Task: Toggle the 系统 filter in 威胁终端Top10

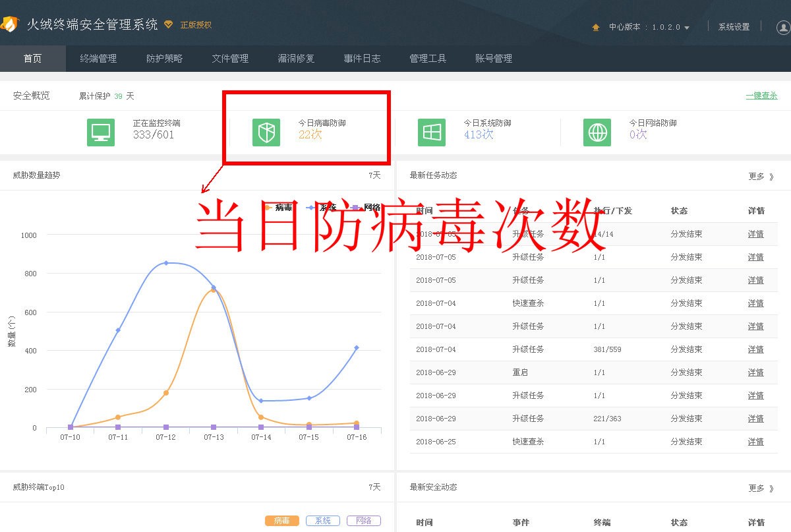Action: (x=323, y=521)
